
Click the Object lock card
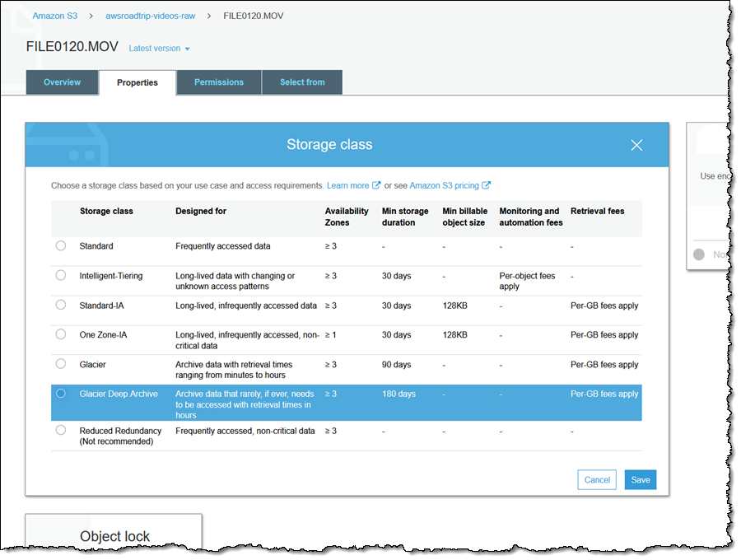click(x=114, y=532)
